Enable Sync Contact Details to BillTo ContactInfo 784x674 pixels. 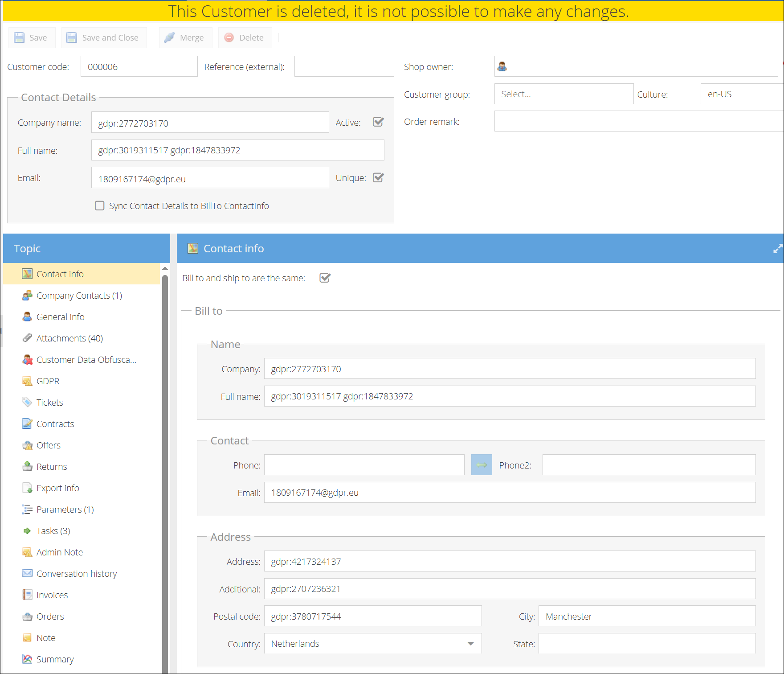pos(100,205)
